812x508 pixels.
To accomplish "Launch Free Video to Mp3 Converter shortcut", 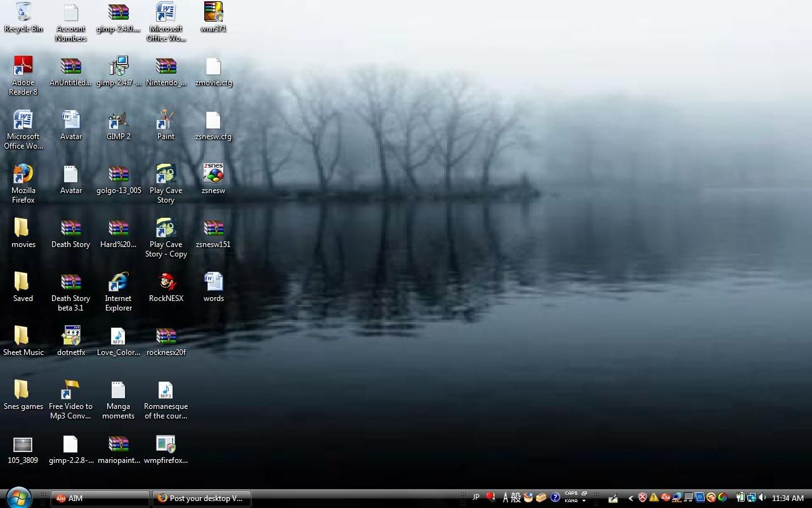I will coord(71,400).
